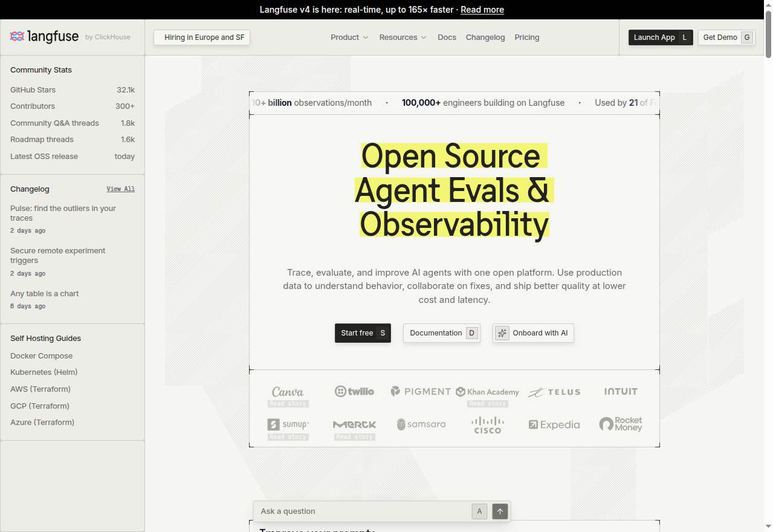Open the by ClickHouse link

[x=108, y=37]
